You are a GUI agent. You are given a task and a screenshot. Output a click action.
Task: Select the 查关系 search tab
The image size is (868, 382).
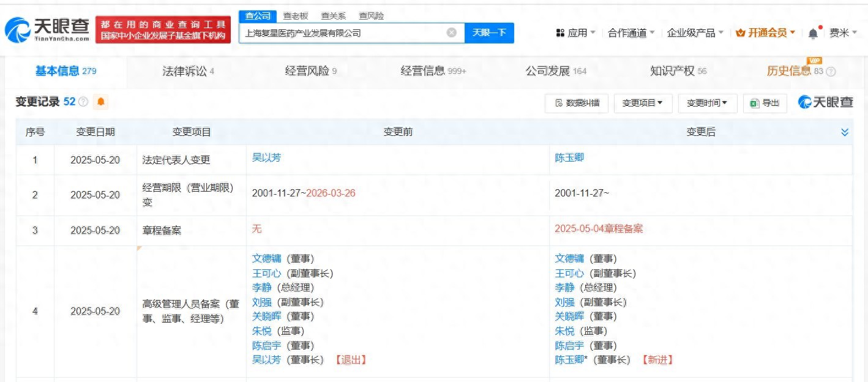coord(334,16)
